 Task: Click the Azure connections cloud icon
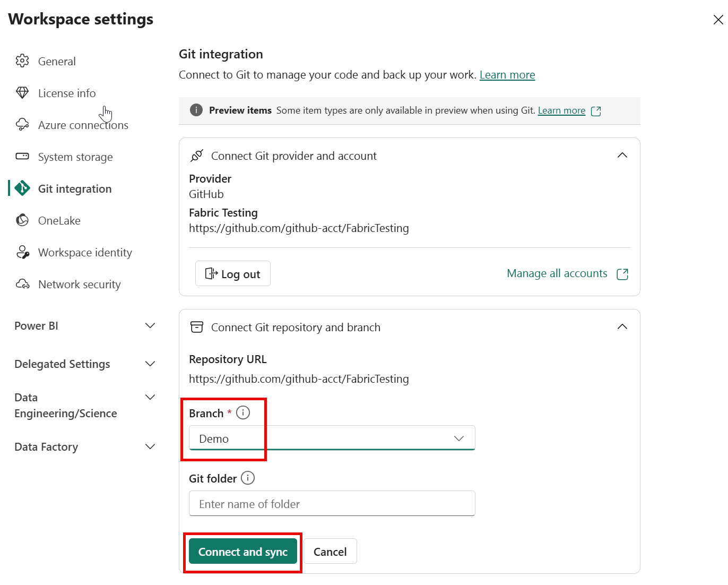pos(23,124)
